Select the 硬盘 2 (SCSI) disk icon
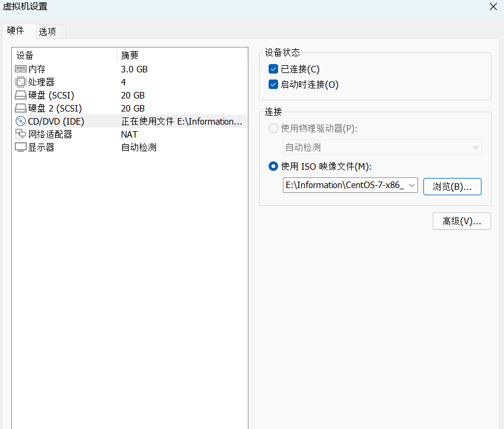Screen dimensions: 504x429 [21, 109]
